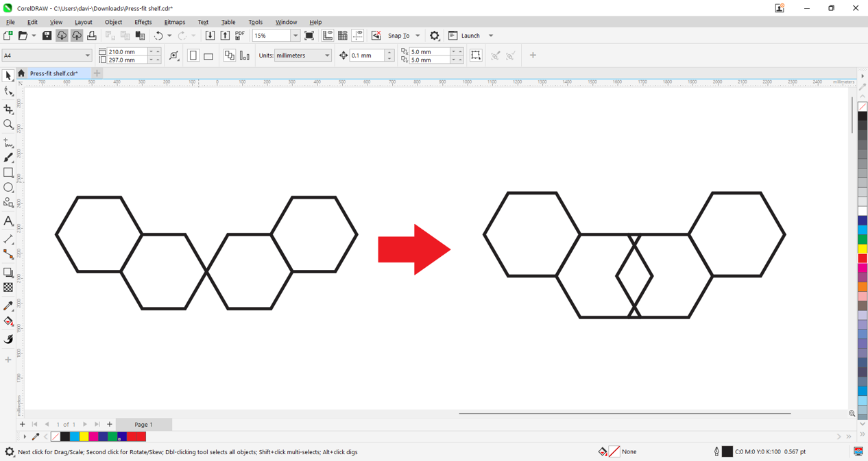Click the Save icon
This screenshot has width=868, height=461.
[47, 36]
